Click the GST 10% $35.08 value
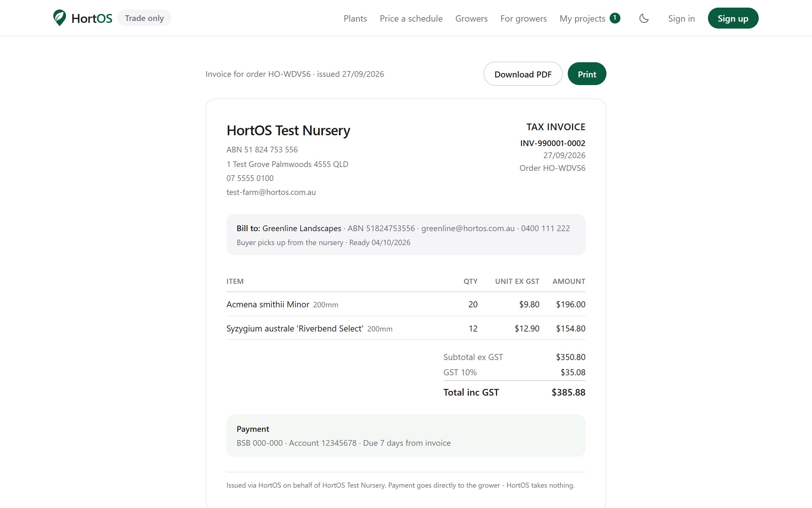 pos(573,372)
